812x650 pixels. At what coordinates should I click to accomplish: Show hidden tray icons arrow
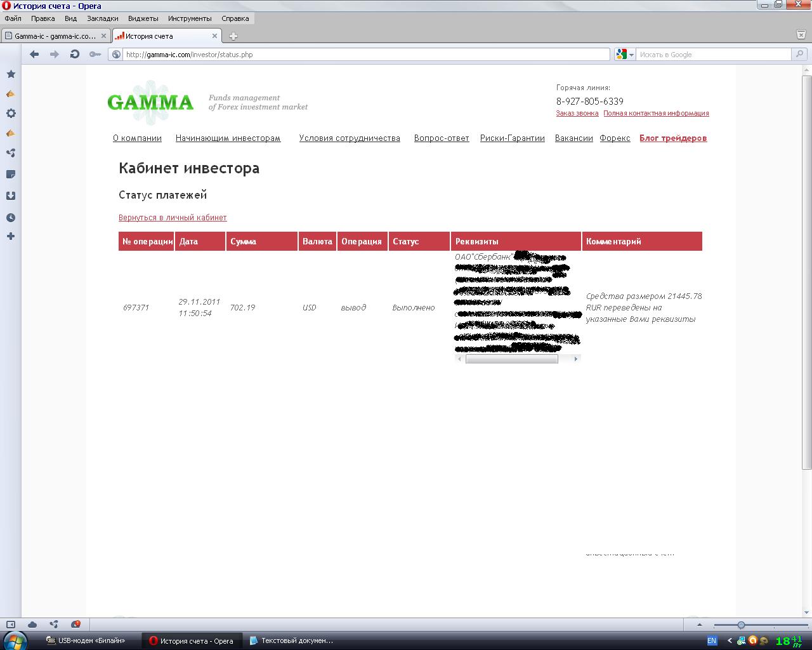[730, 641]
